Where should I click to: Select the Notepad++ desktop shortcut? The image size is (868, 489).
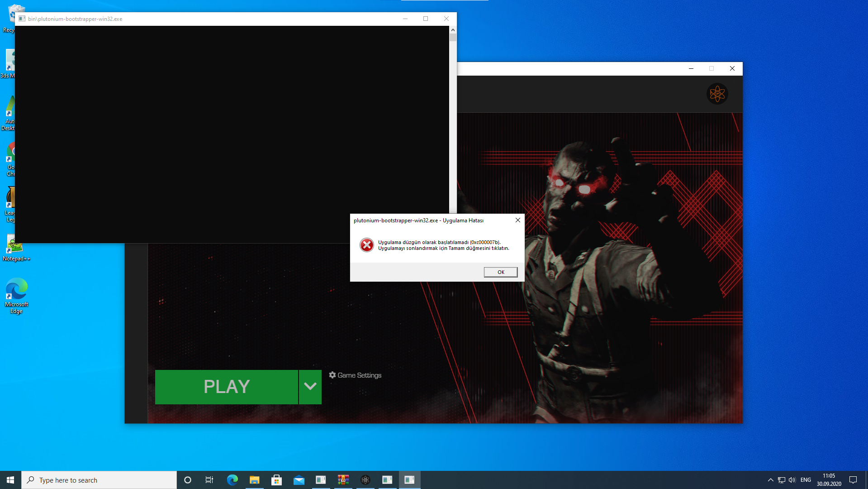[16, 248]
